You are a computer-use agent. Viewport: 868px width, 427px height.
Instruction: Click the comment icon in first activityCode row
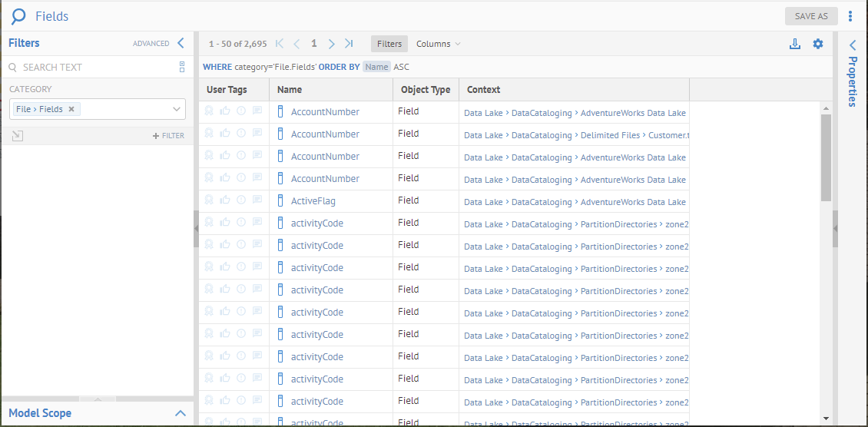point(257,223)
